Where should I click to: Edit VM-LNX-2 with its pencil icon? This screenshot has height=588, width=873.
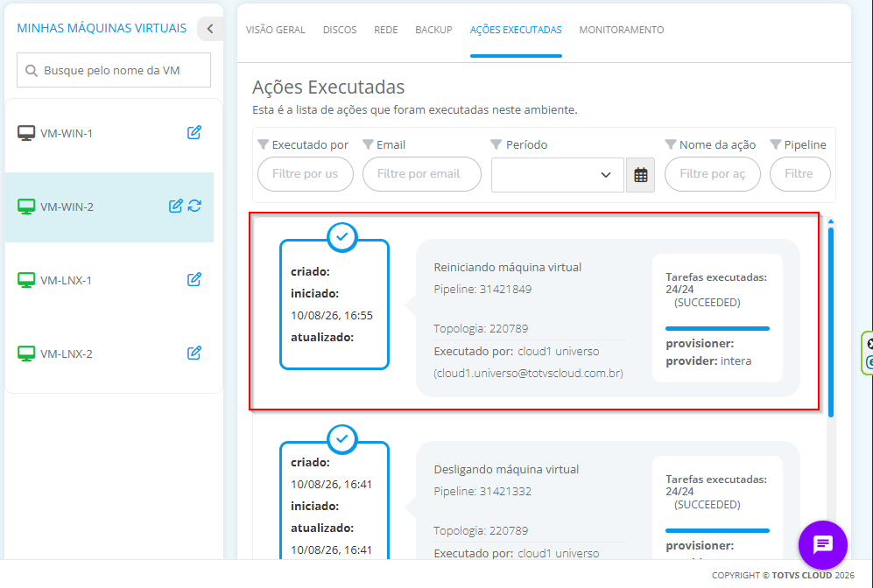(194, 353)
